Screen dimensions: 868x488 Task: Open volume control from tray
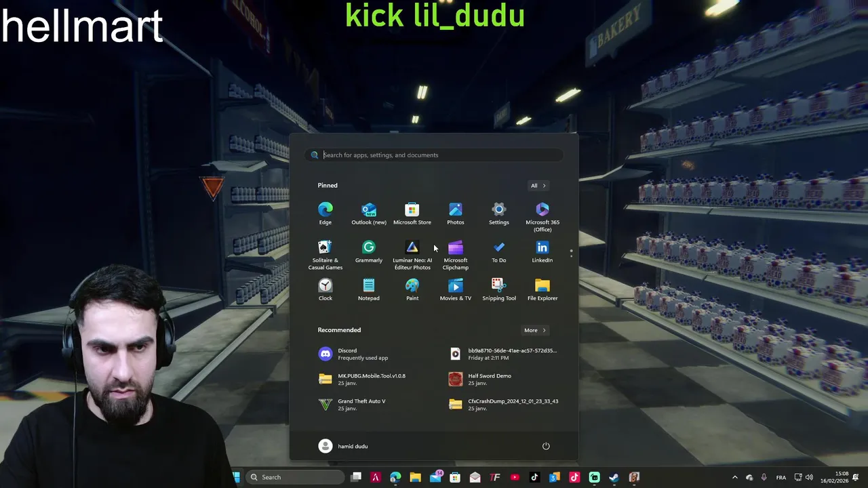[x=809, y=477]
